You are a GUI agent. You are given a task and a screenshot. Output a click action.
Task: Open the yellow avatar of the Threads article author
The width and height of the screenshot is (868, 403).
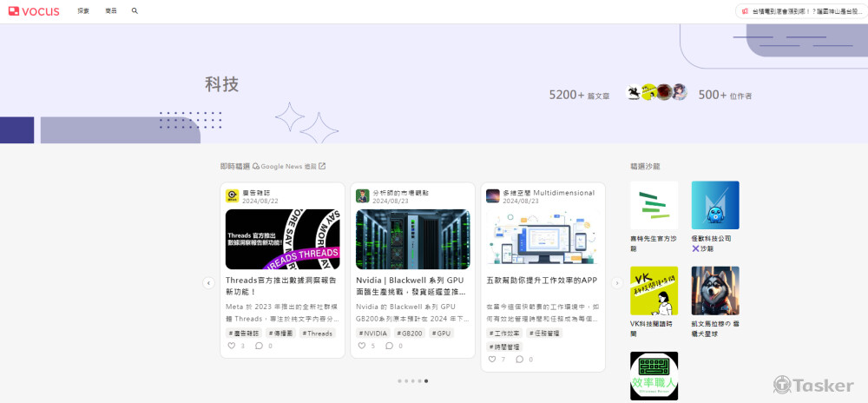pos(232,196)
